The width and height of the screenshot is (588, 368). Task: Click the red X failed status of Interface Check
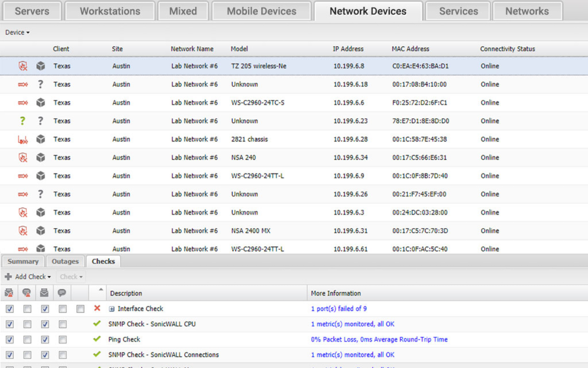97,308
